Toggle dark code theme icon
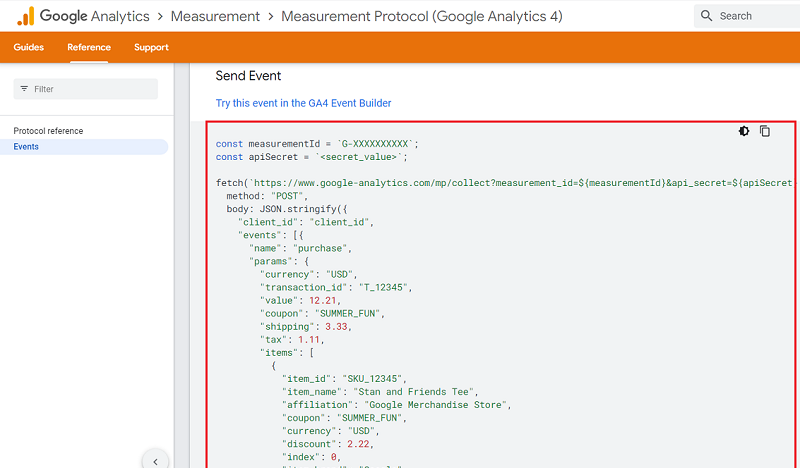 [x=744, y=131]
